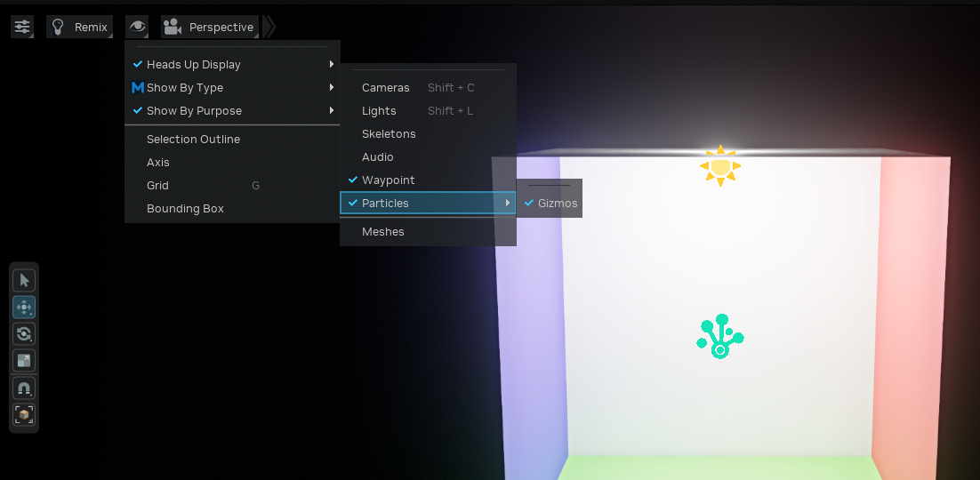Toggle Audio visibility
The width and height of the screenshot is (980, 480).
pyautogui.click(x=428, y=156)
